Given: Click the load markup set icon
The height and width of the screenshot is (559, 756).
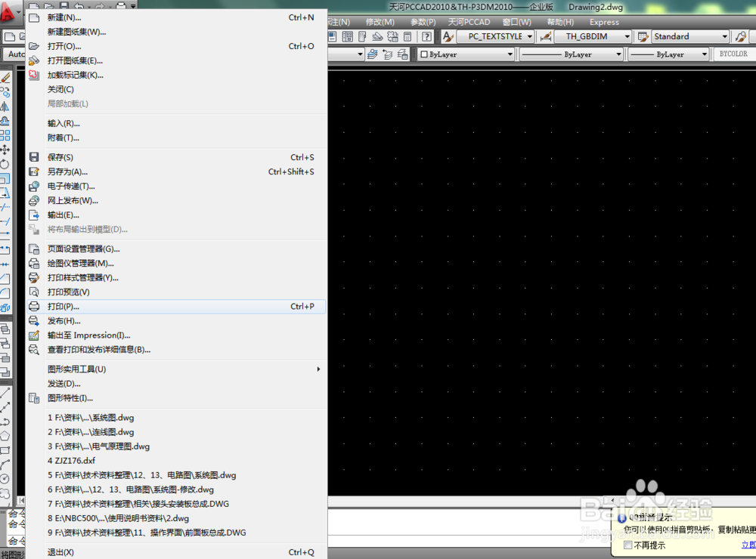Looking at the screenshot, I should [34, 76].
